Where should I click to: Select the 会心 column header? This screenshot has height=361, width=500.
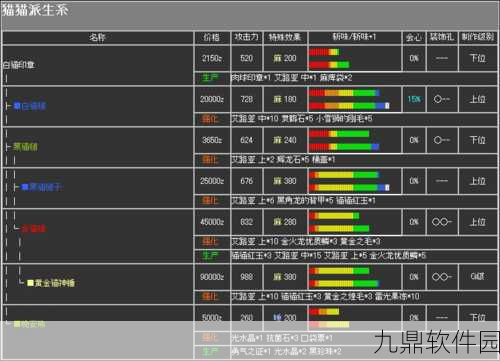[x=414, y=38]
